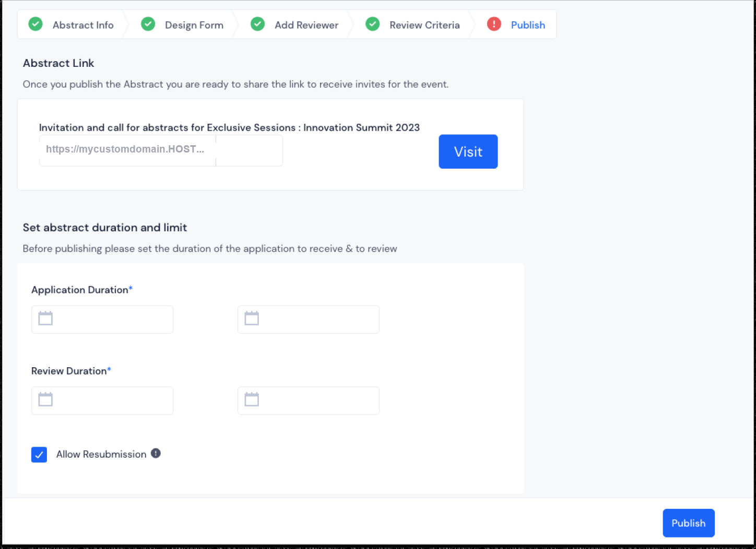Go to the Abstract Info step
Viewport: 756px width, 549px height.
[x=83, y=25]
